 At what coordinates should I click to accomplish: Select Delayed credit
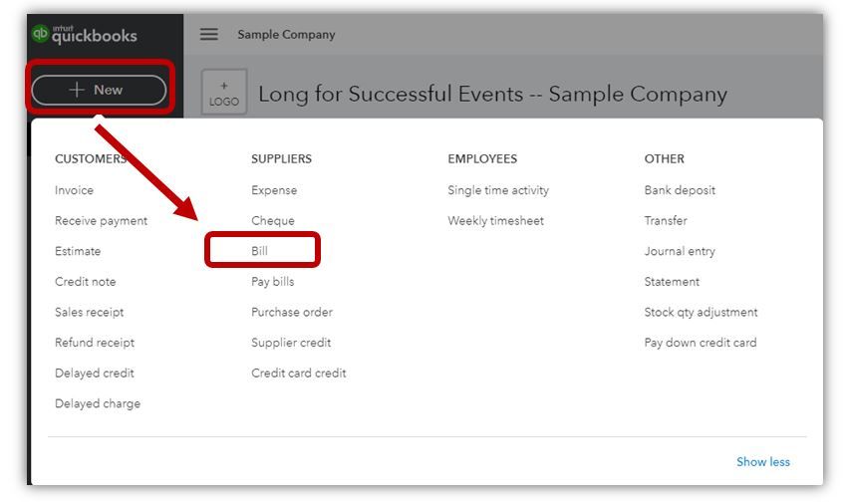pos(95,374)
